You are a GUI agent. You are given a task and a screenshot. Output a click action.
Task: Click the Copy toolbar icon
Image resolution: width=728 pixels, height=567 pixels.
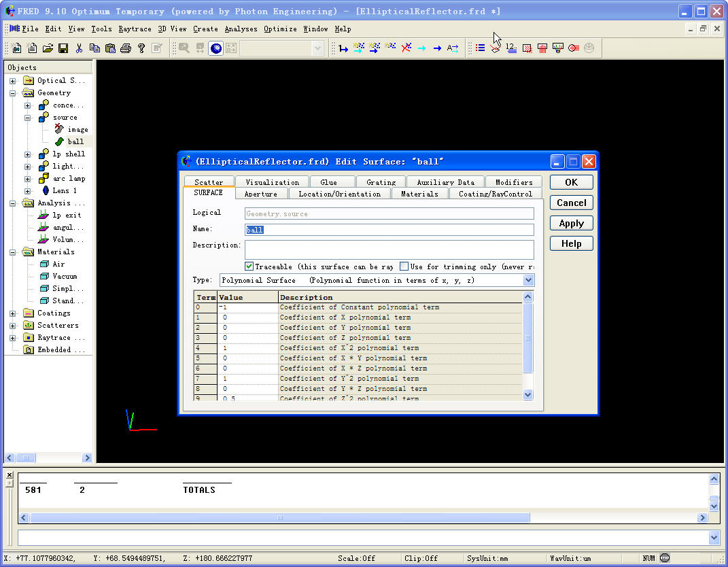coord(94,48)
